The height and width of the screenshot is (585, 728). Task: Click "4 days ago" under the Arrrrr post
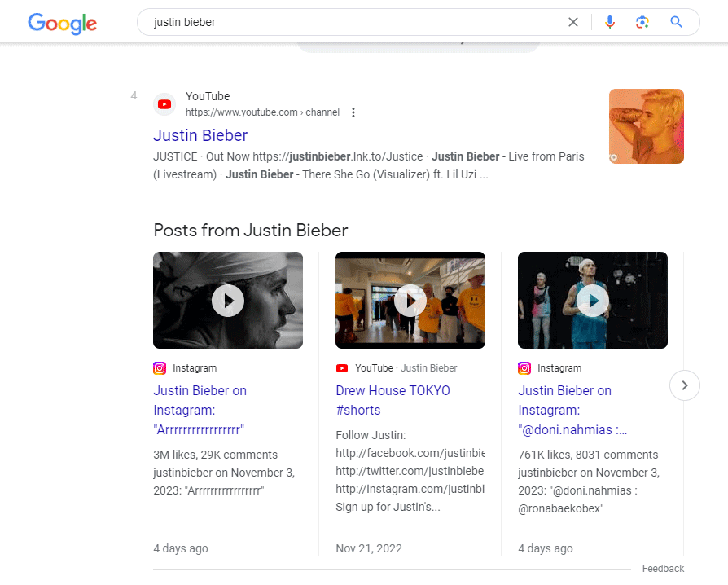point(181,548)
